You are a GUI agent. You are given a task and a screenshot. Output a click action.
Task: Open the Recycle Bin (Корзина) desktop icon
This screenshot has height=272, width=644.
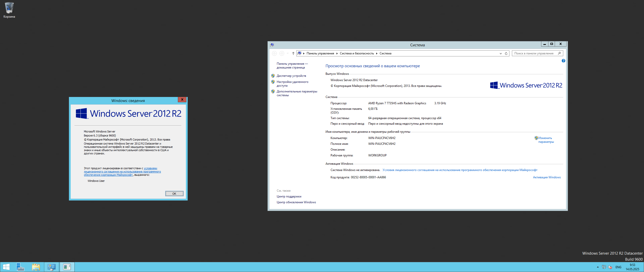coord(9,10)
